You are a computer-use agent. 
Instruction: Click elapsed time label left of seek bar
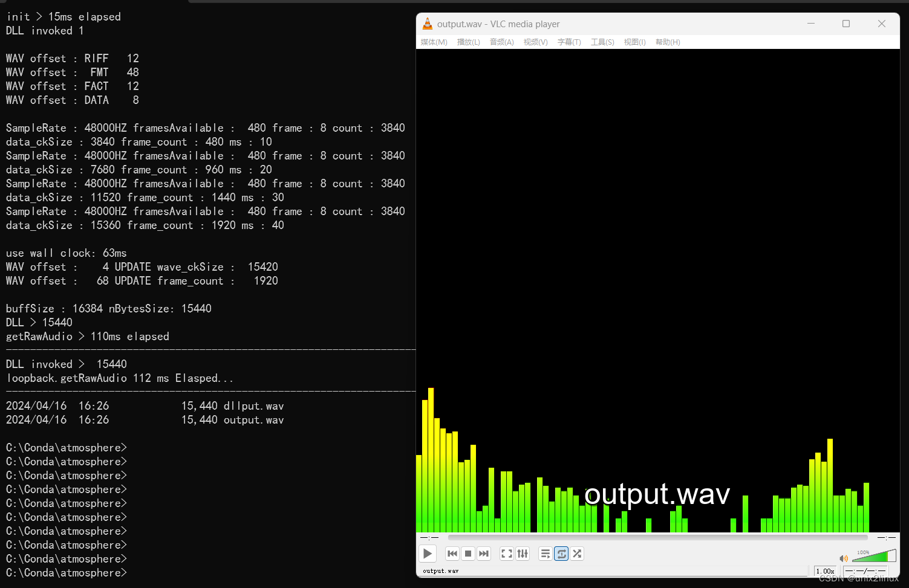(429, 537)
